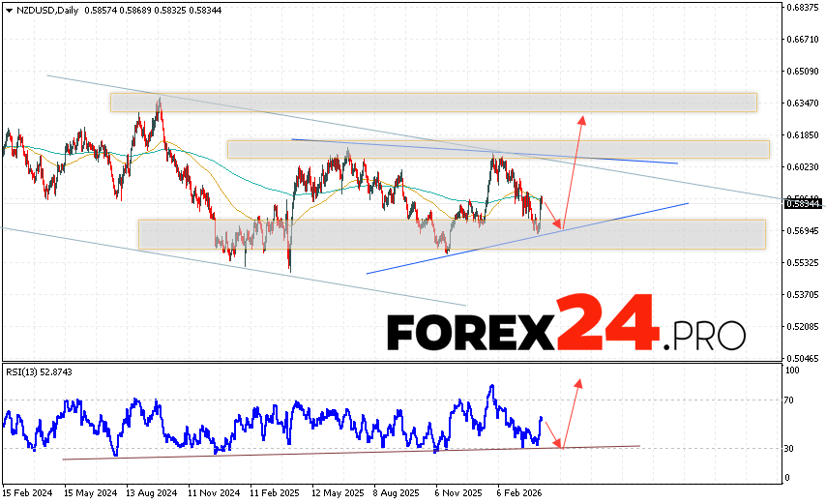Click the 0.63470 price axis label
The width and height of the screenshot is (826, 504).
pos(804,103)
